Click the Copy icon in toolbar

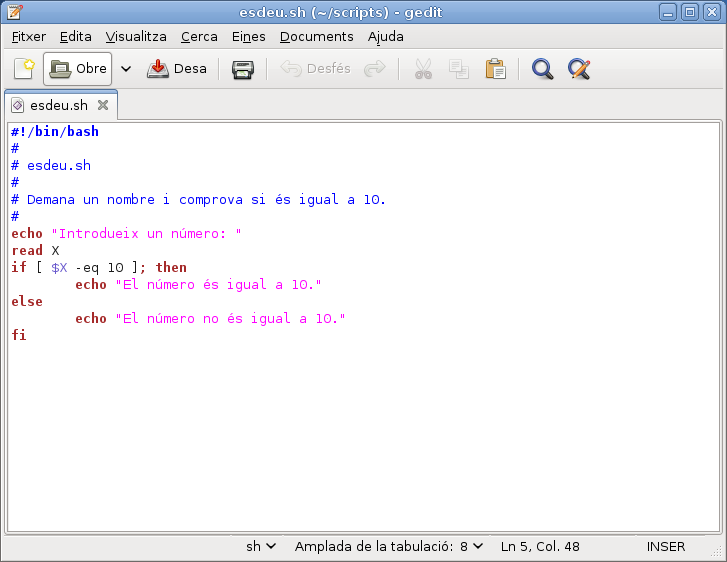tap(459, 69)
